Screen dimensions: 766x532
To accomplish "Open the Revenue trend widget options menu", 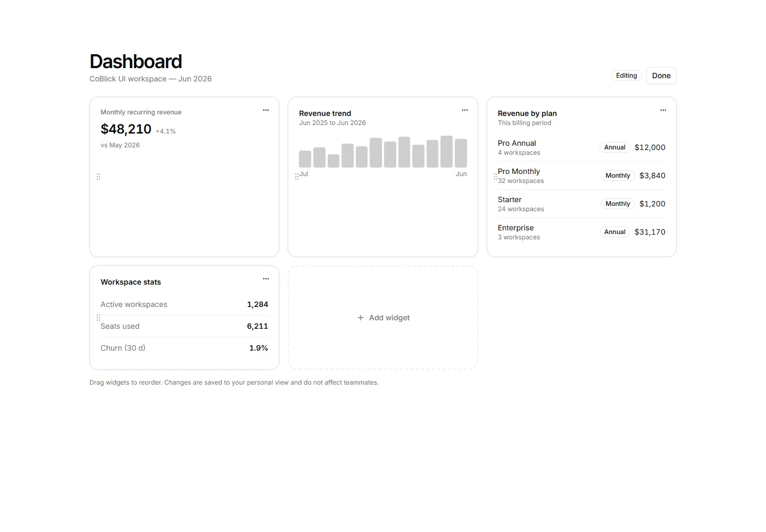I will 465,110.
